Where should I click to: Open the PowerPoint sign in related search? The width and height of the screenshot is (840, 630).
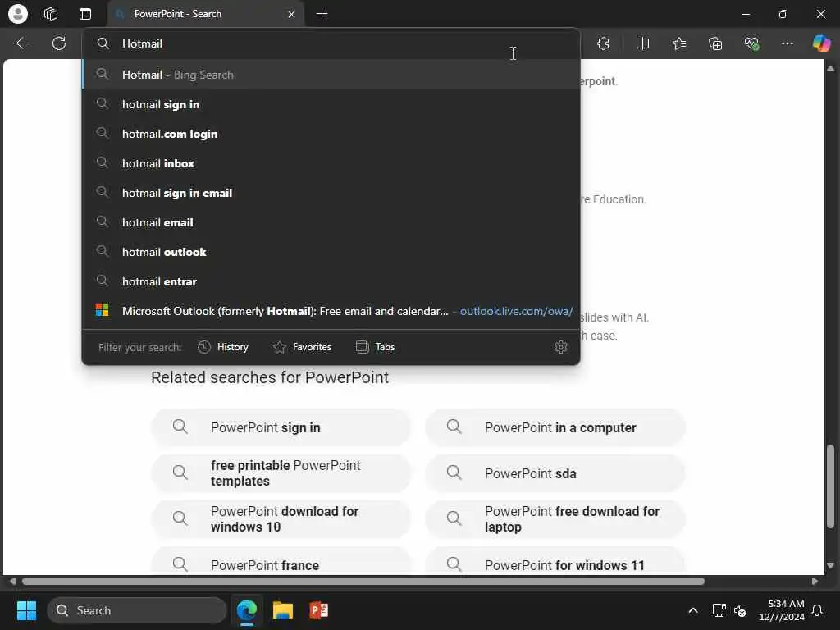click(281, 427)
